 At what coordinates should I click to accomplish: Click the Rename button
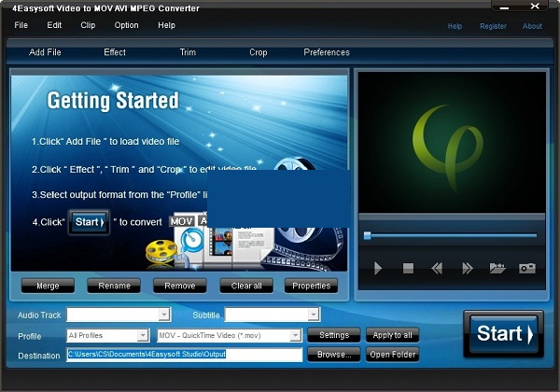pos(114,286)
